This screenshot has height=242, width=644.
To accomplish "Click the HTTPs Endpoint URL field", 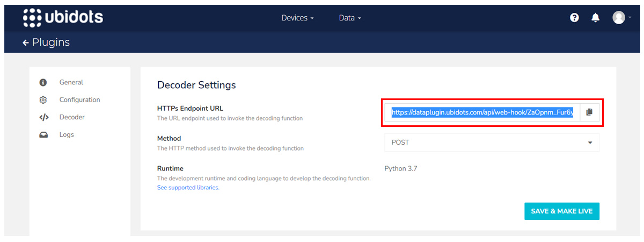I will tap(482, 112).
